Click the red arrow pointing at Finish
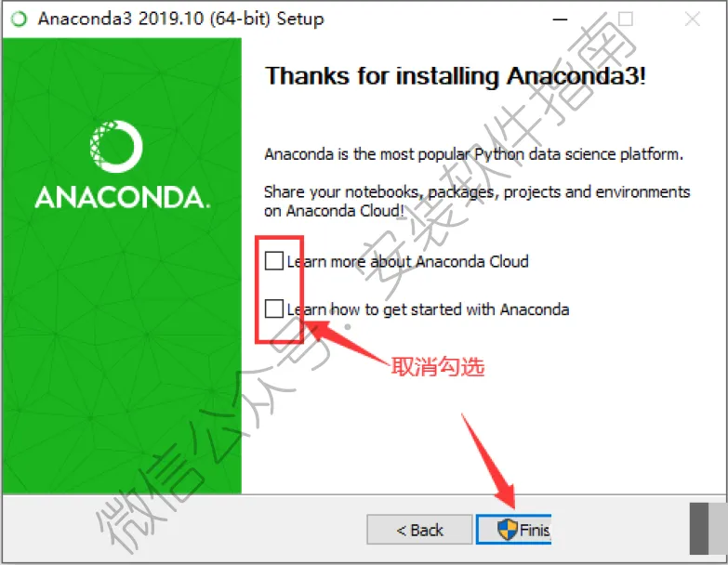The height and width of the screenshot is (565, 728). coord(489,461)
